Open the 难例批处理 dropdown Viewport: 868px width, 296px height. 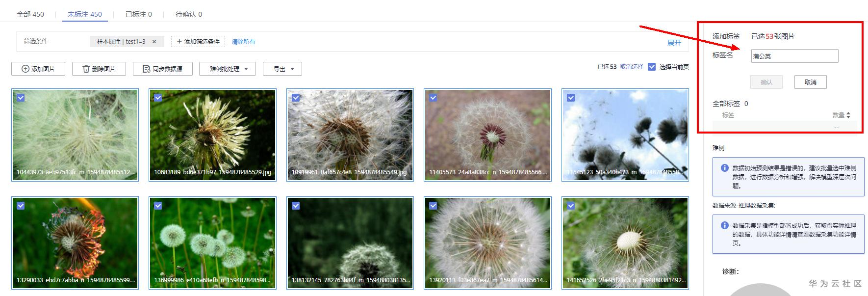[x=228, y=69]
